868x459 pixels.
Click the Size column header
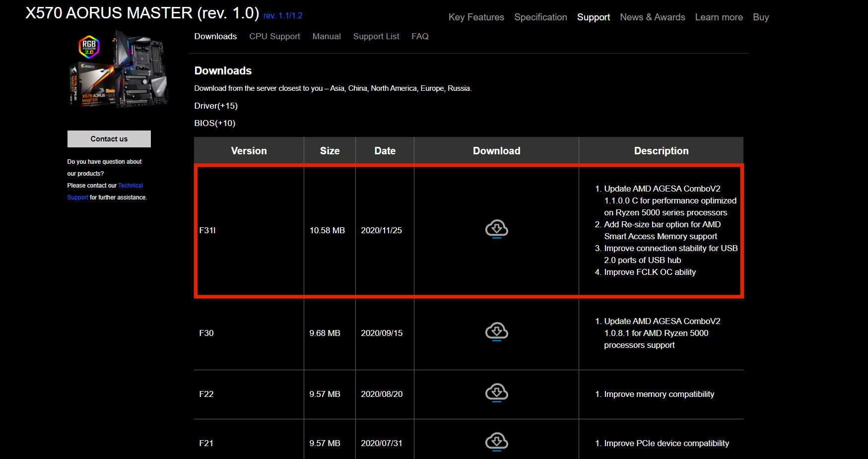[x=330, y=151]
